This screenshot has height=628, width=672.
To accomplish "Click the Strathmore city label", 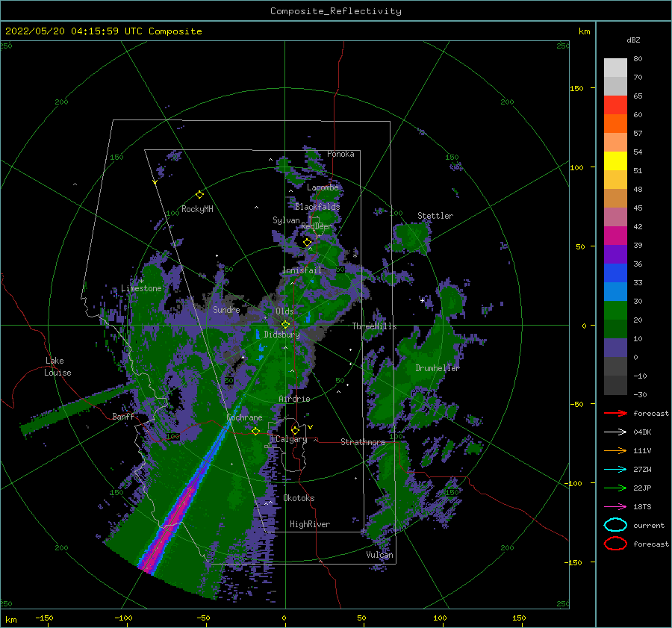I will coord(363,442).
